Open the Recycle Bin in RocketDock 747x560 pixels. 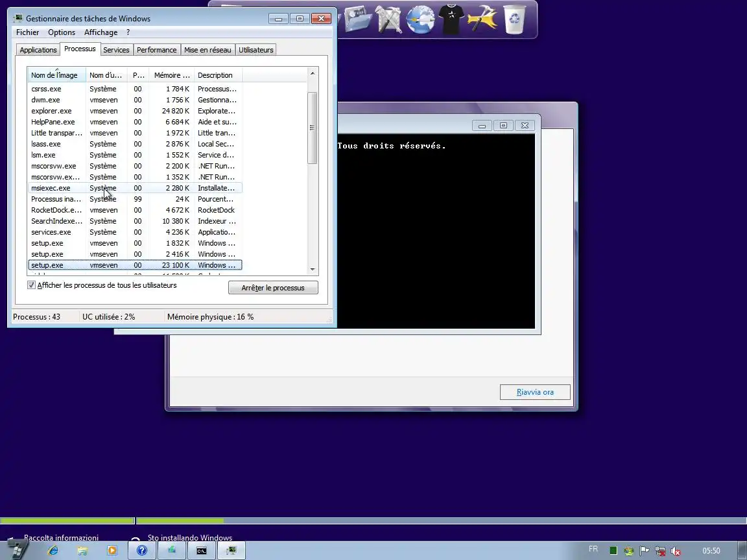tap(514, 19)
